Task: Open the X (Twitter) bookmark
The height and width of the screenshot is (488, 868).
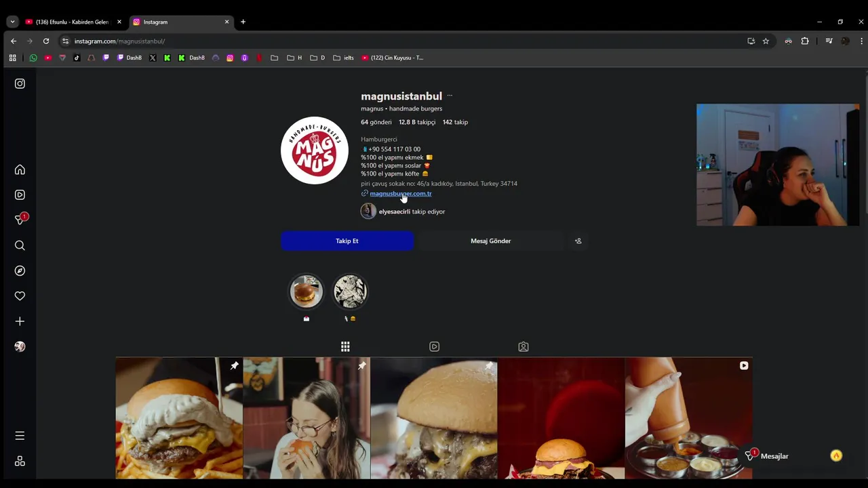Action: click(153, 58)
